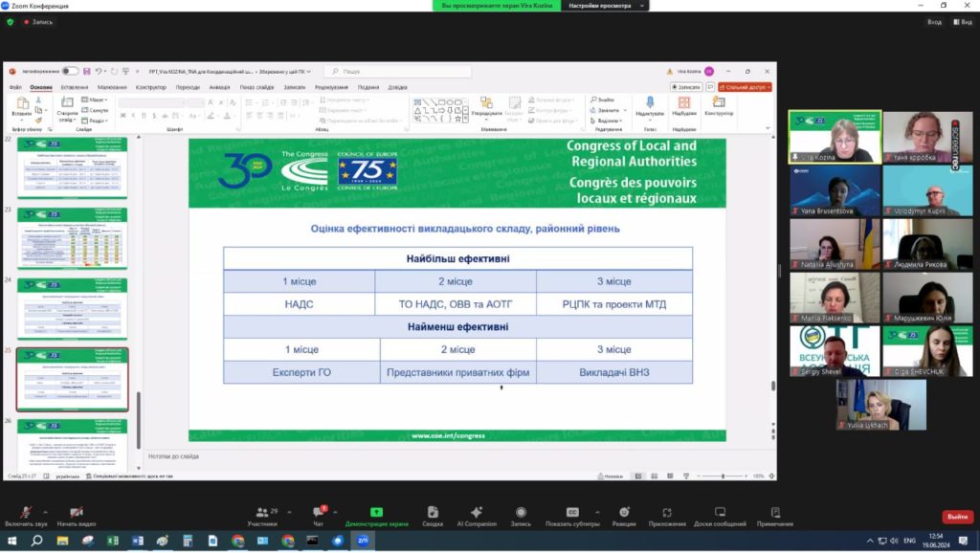Open the Упорядкувати arrange menu
Screen dimensions: 980x553
[x=486, y=106]
